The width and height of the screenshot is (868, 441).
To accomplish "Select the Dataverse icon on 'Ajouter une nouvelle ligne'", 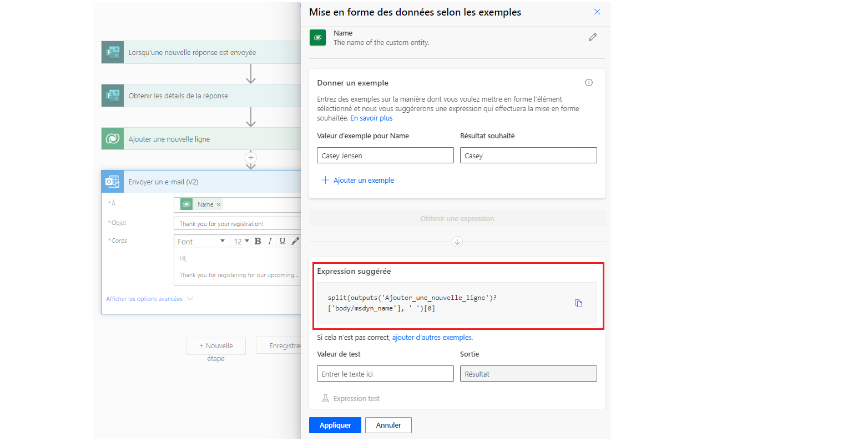I will [112, 139].
